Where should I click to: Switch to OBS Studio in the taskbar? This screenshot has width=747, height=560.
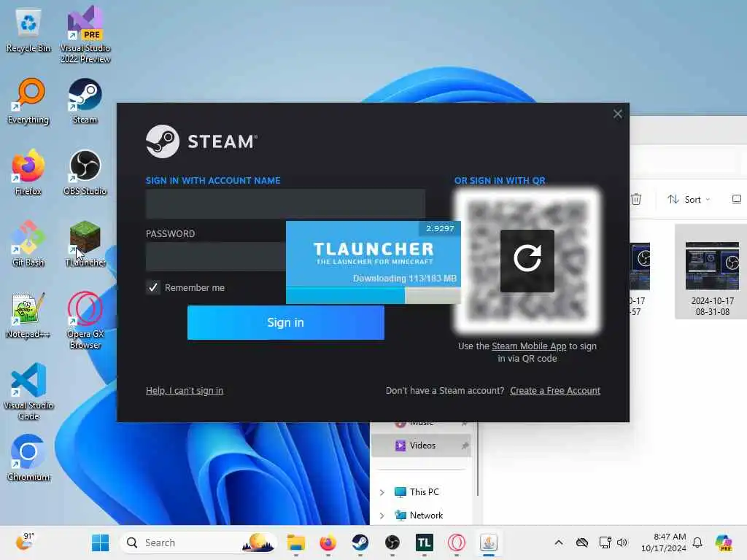click(x=392, y=542)
